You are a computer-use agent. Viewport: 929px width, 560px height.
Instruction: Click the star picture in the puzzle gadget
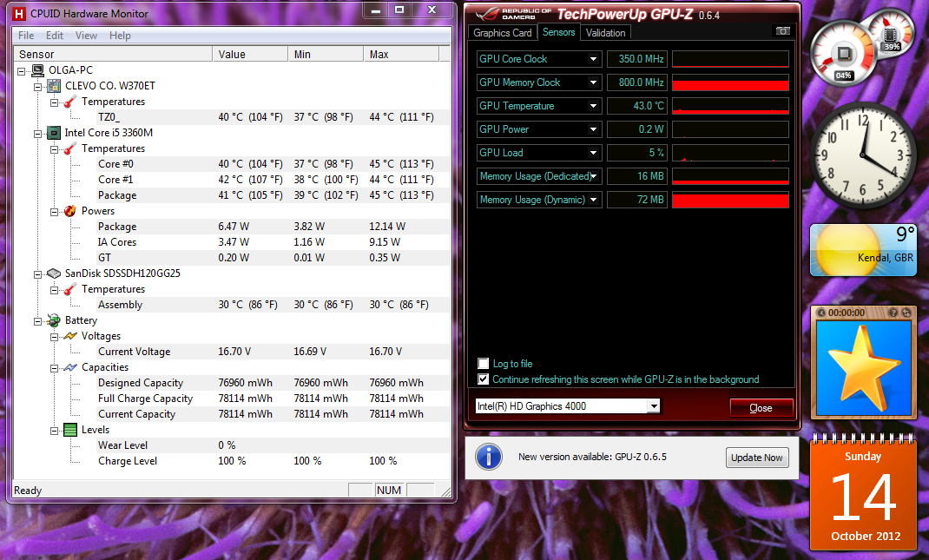point(864,368)
